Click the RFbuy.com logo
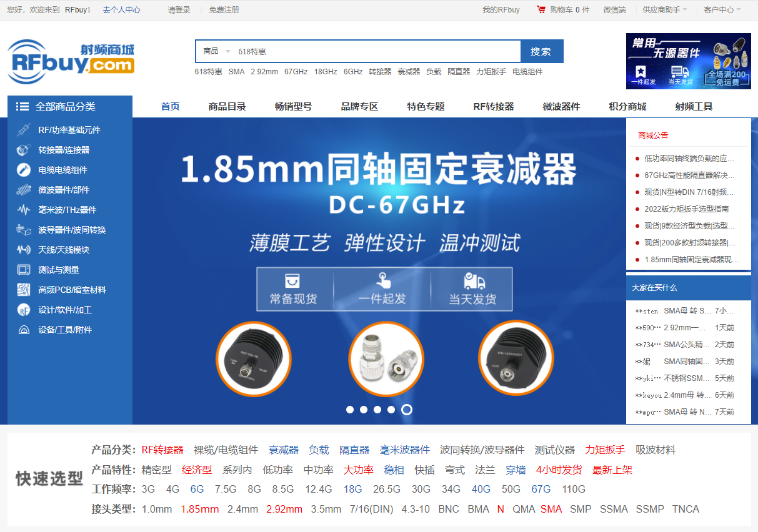The height and width of the screenshot is (532, 758). (71, 62)
